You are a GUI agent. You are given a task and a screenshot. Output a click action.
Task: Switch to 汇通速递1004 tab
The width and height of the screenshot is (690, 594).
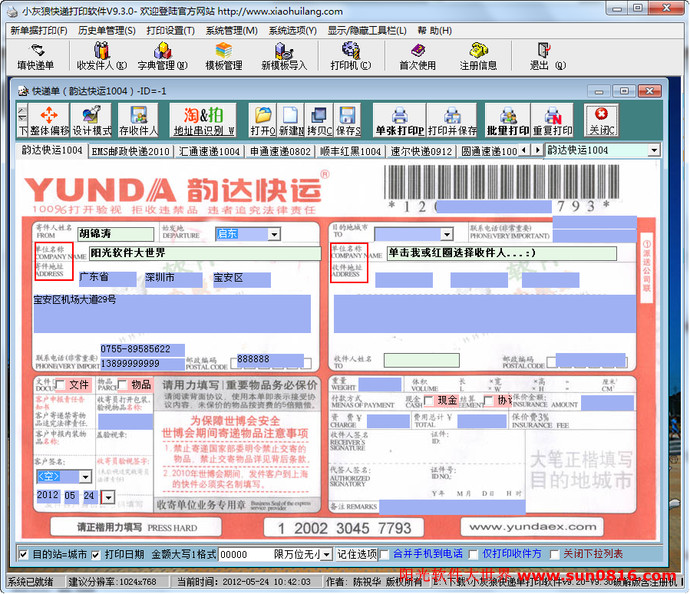point(209,151)
